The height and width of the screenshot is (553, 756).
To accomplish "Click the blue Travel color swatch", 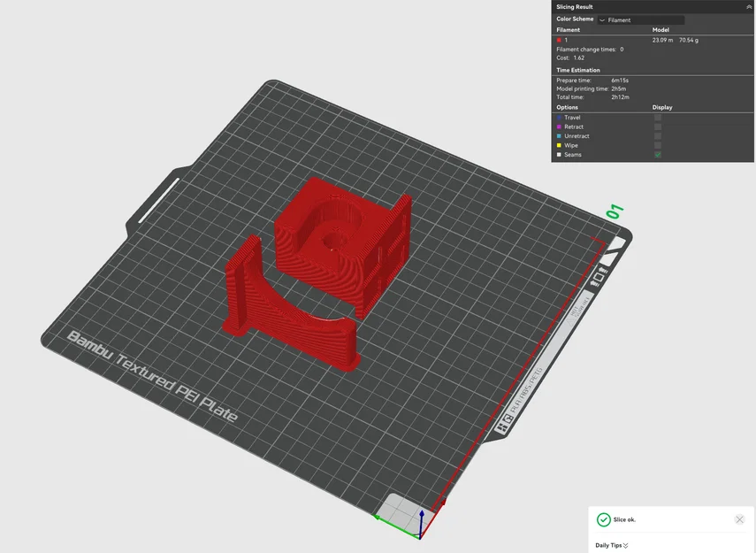I will 559,118.
